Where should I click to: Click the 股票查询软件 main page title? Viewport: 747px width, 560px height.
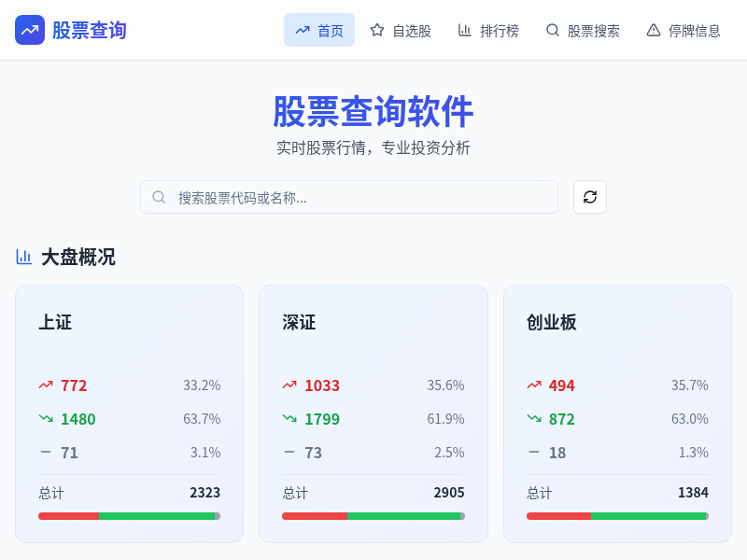[x=373, y=111]
